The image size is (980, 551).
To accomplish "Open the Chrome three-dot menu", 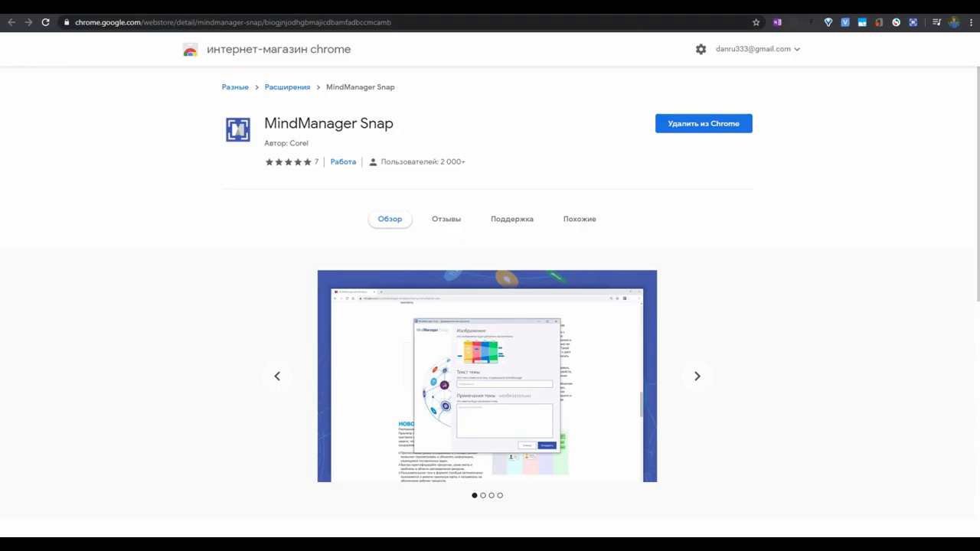I will pos(971,22).
